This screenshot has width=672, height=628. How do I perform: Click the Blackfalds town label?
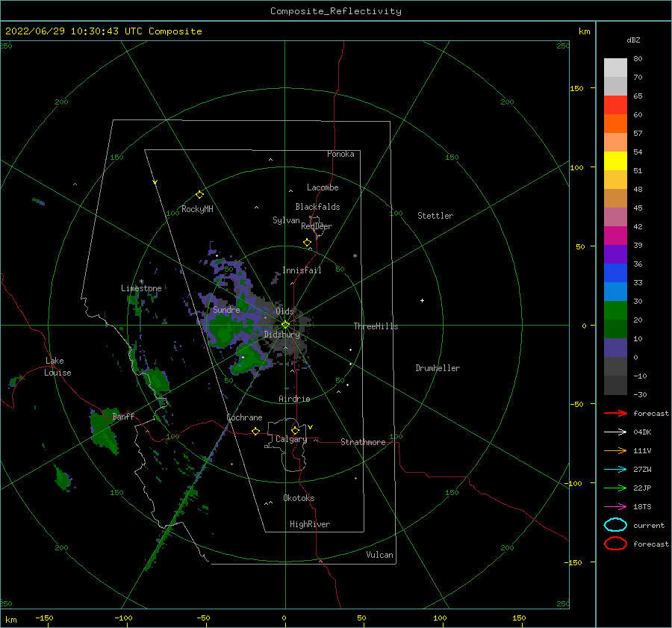tap(317, 207)
